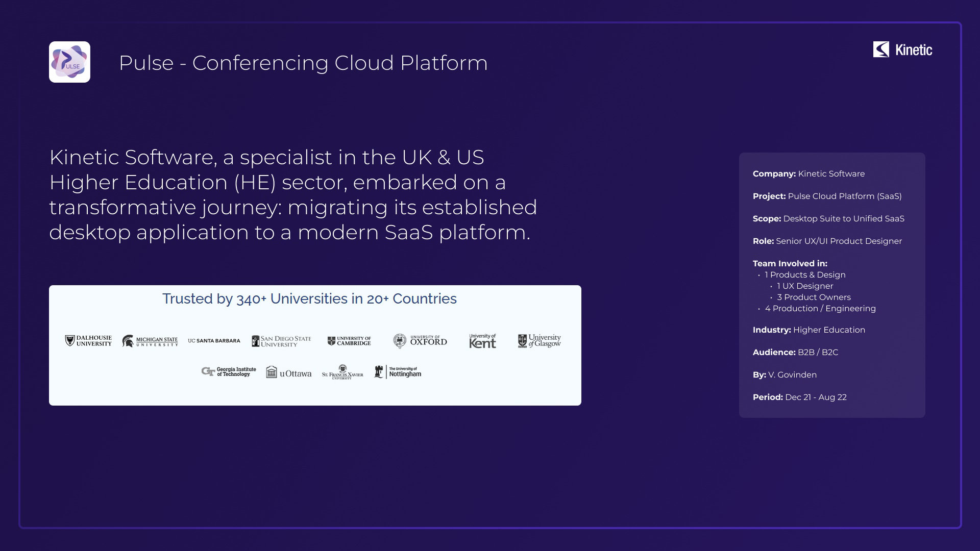Click the San Diego State University logo
The width and height of the screenshot is (980, 551).
(x=281, y=341)
